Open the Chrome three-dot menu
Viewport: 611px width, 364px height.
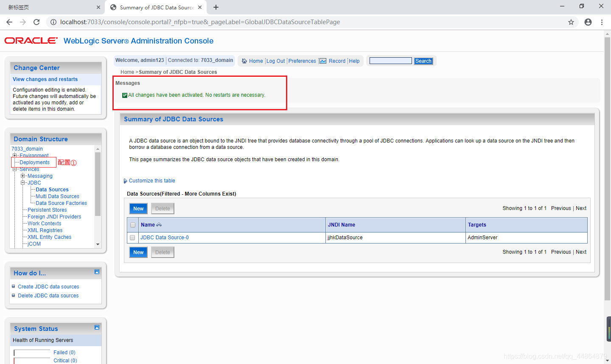[x=602, y=22]
